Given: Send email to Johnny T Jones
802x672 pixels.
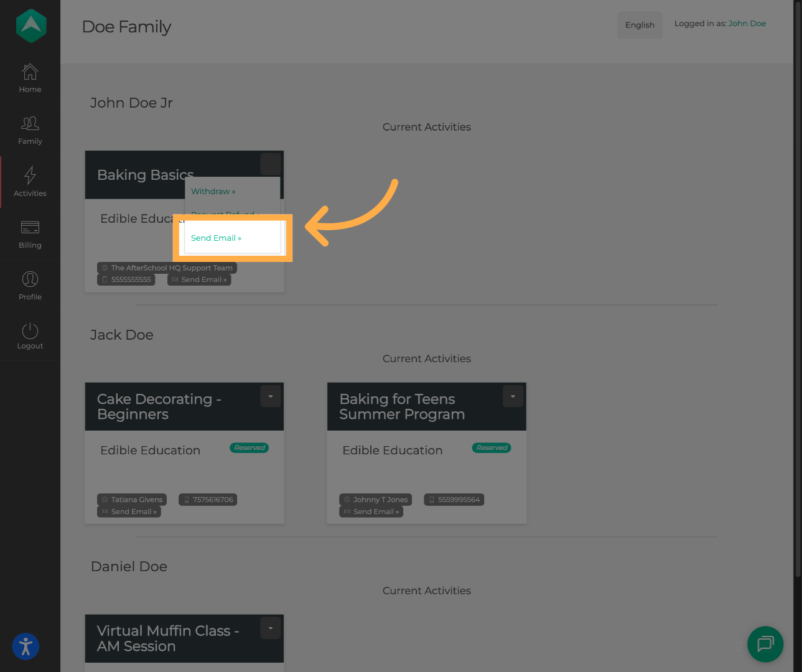Looking at the screenshot, I should click(x=371, y=512).
